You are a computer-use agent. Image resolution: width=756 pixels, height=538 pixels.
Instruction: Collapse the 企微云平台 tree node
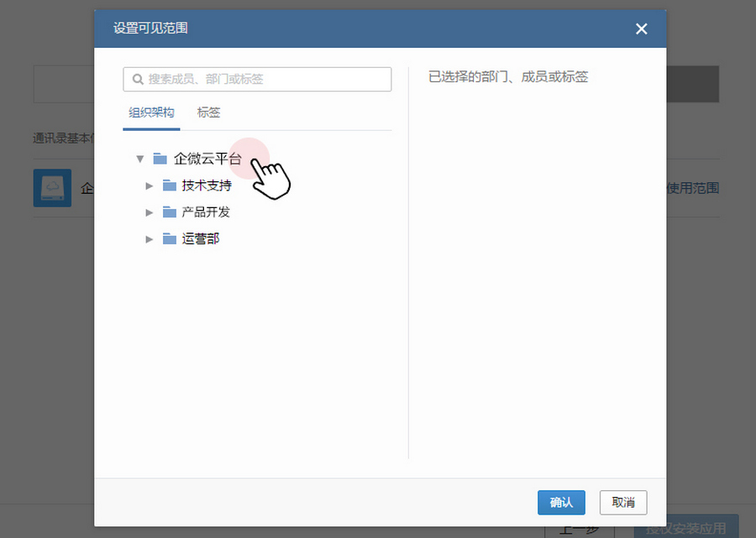[x=139, y=159]
